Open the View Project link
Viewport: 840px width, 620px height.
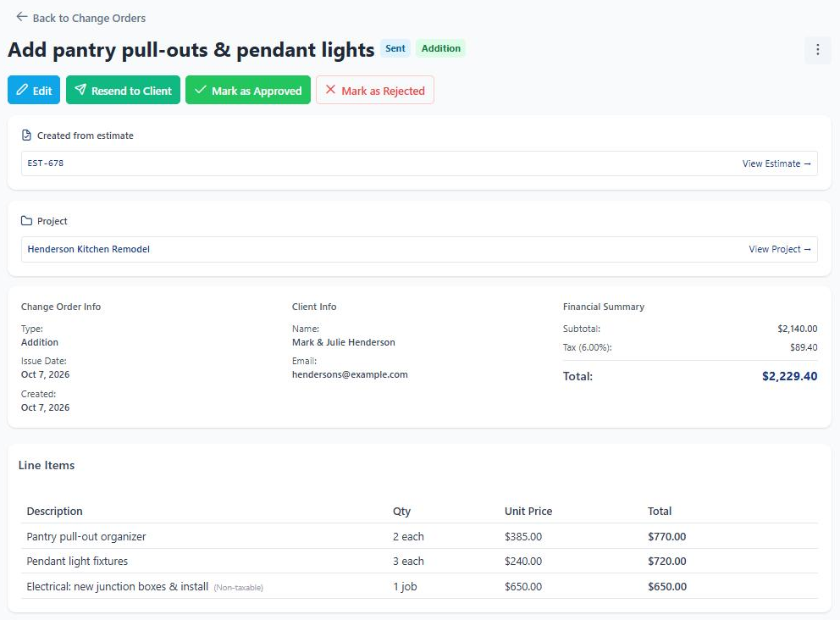(780, 249)
